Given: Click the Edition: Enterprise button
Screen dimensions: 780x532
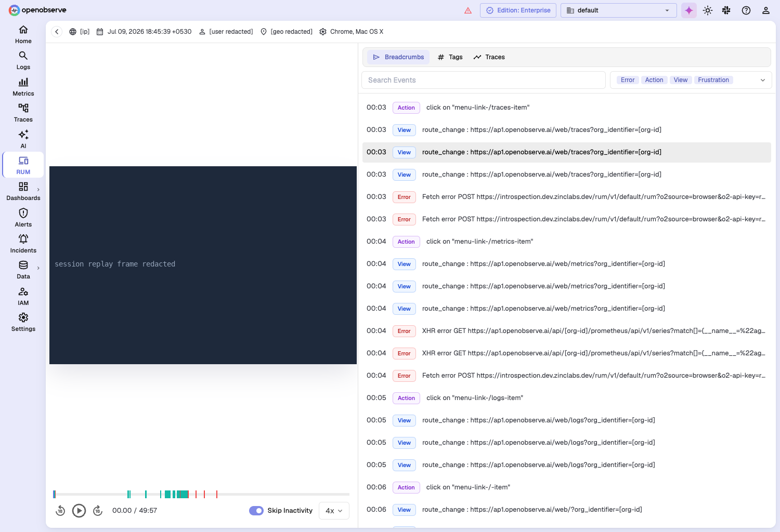Looking at the screenshot, I should (518, 10).
